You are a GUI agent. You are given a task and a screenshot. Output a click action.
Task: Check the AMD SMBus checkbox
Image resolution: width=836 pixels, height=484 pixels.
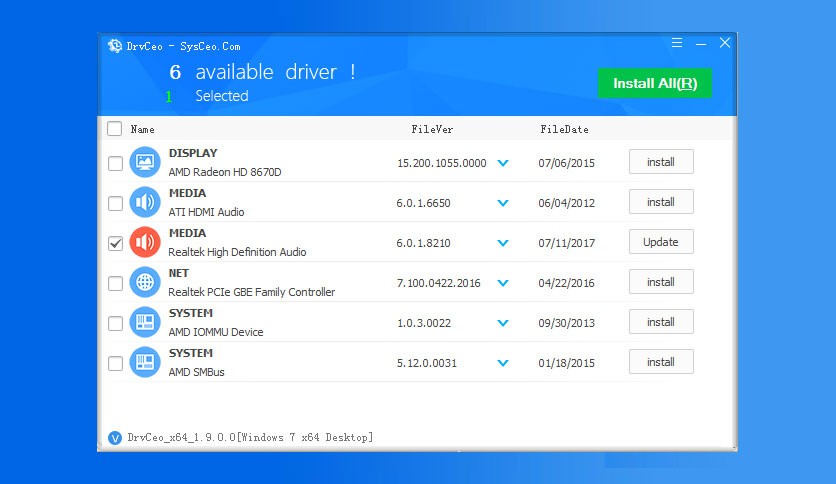(x=115, y=363)
